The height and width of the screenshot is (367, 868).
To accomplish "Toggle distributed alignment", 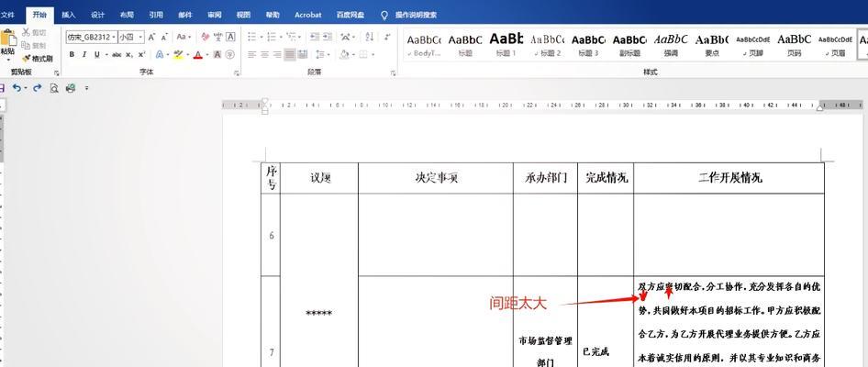I will [302, 55].
